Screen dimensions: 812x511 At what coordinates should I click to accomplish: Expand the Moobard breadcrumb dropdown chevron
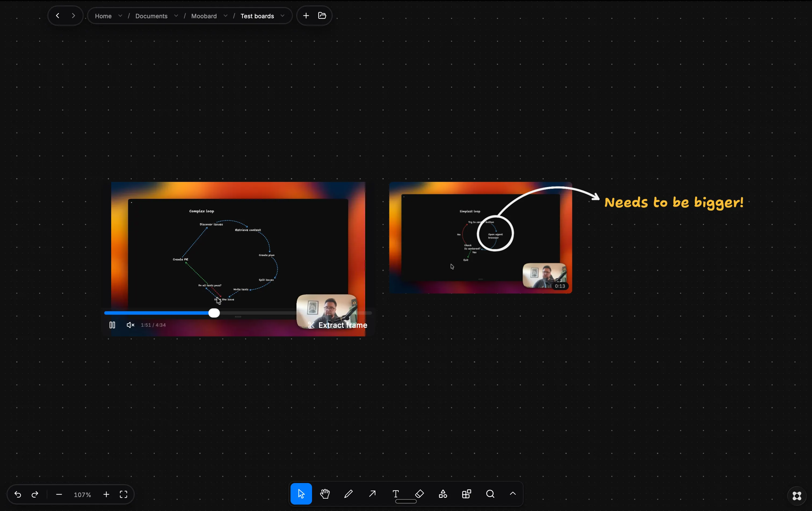click(x=226, y=16)
